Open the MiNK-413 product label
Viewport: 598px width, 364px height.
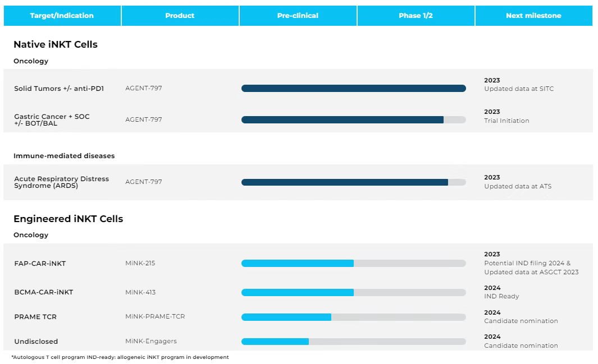point(140,292)
